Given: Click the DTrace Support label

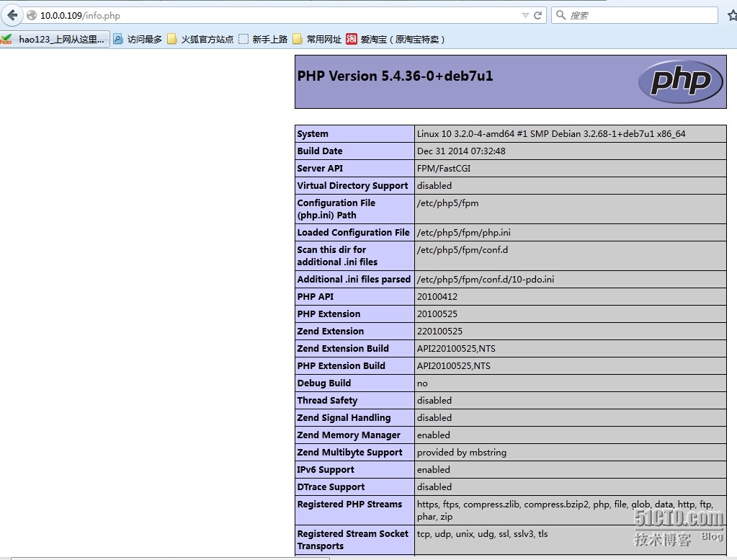Looking at the screenshot, I should pos(331,487).
